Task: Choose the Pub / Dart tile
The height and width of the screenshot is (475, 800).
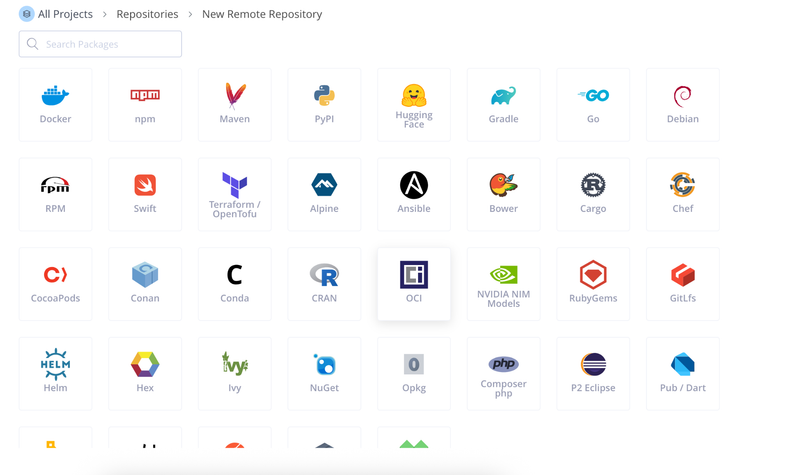Action: pyautogui.click(x=683, y=373)
